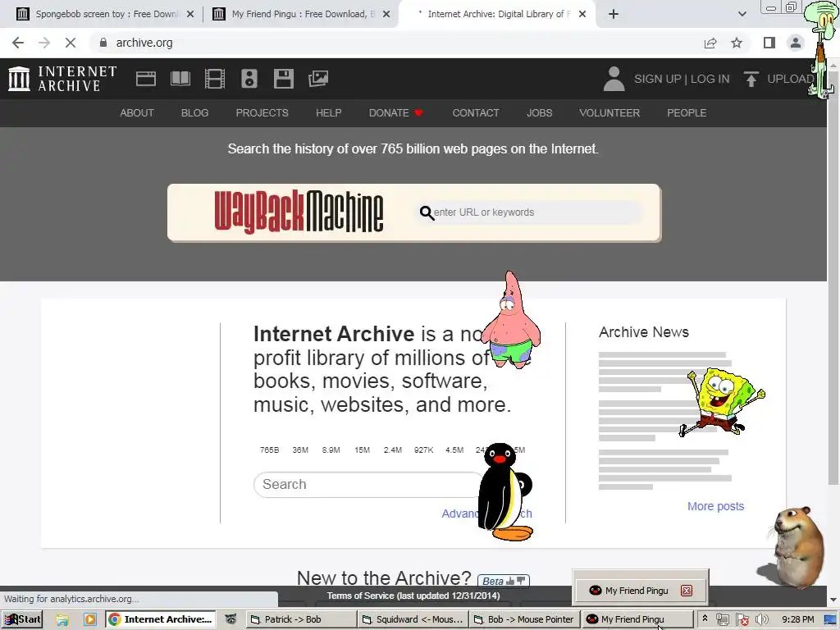Click the volume speaker tray icon
The height and width of the screenshot is (630, 840).
[760, 619]
